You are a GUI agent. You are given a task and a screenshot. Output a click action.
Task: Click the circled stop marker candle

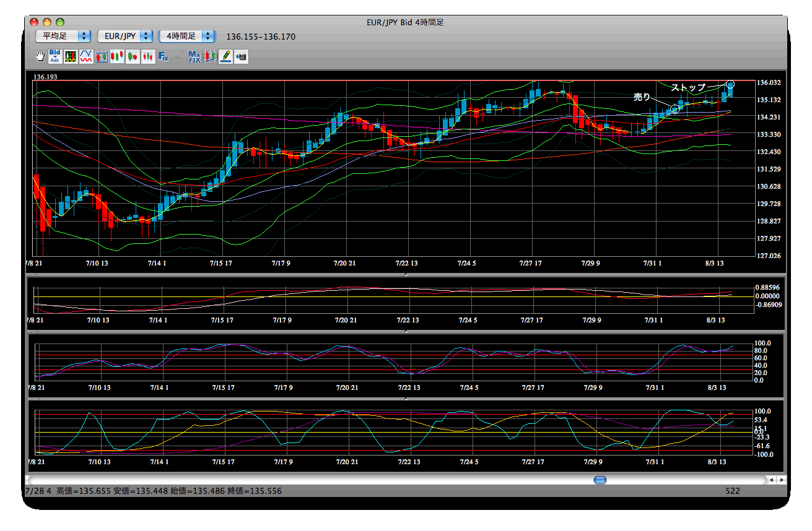pos(731,84)
